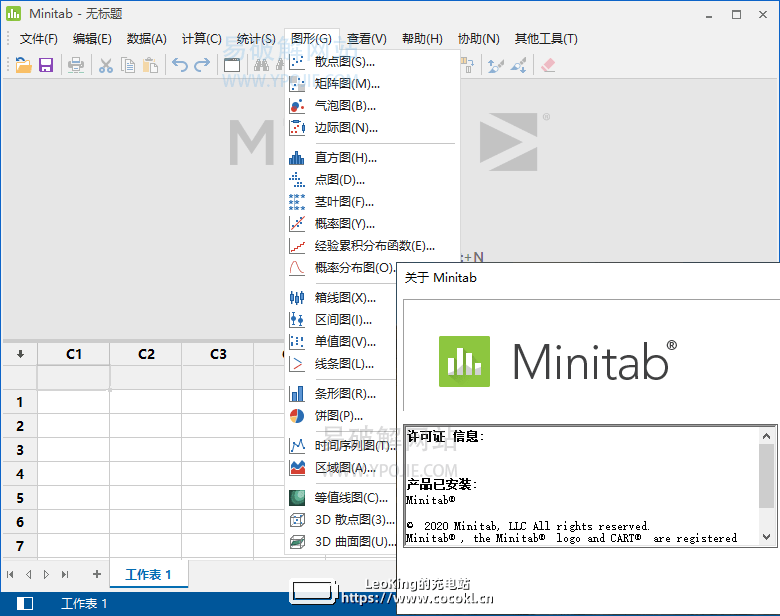
Task: Click the Save project icon
Action: click(x=46, y=65)
